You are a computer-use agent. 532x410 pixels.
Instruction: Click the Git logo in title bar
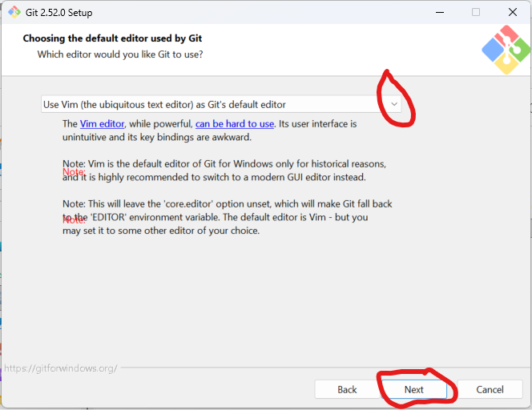pyautogui.click(x=14, y=12)
